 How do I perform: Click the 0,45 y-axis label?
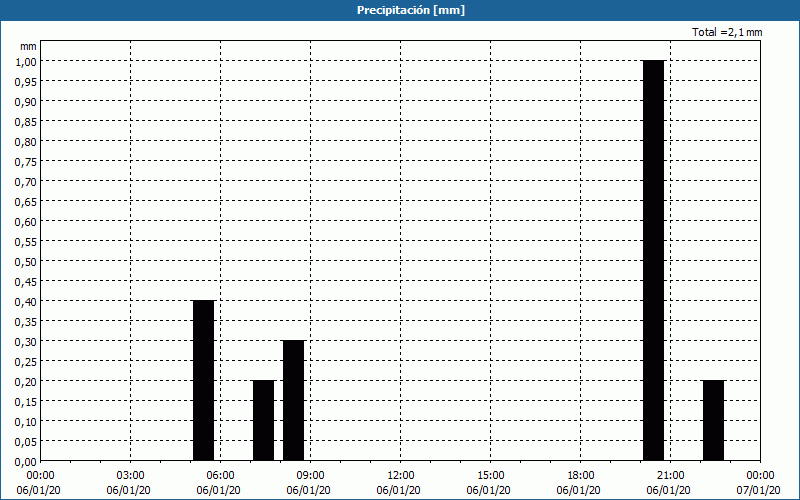point(26,282)
